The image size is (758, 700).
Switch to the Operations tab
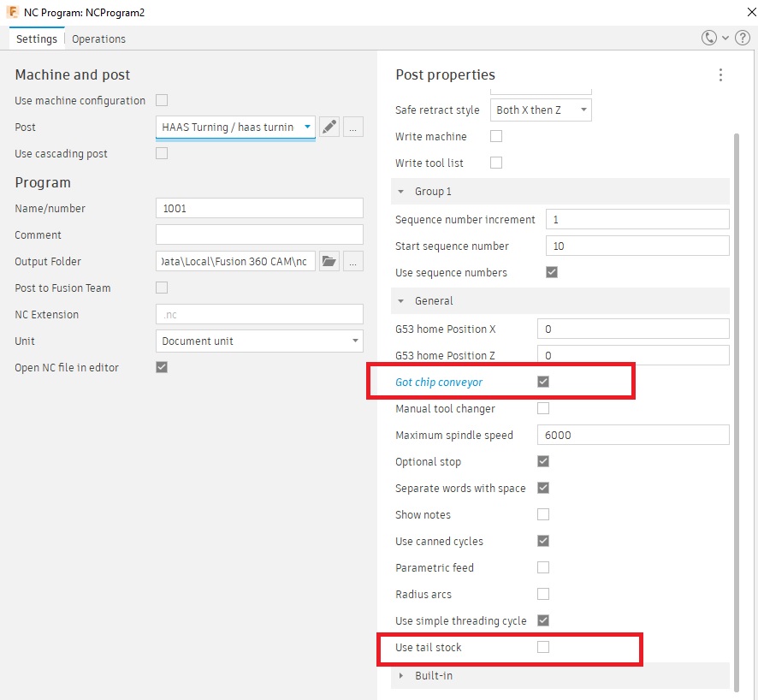98,39
